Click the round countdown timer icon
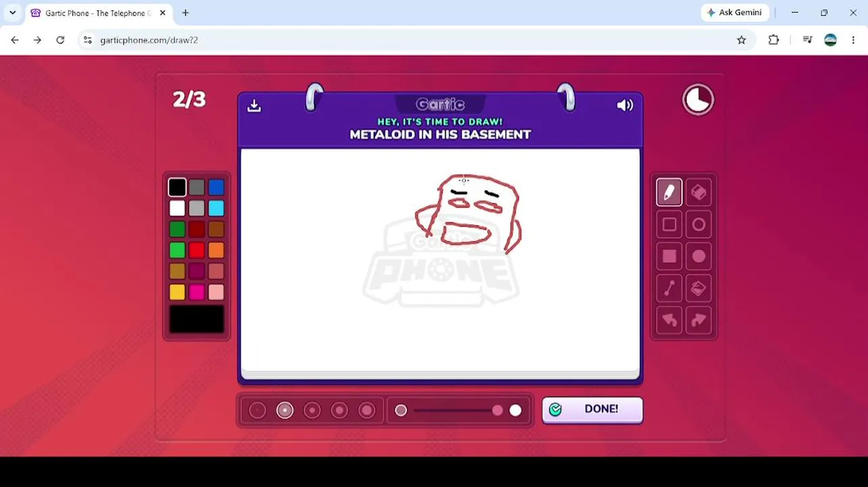This screenshot has width=868, height=487. click(x=698, y=100)
